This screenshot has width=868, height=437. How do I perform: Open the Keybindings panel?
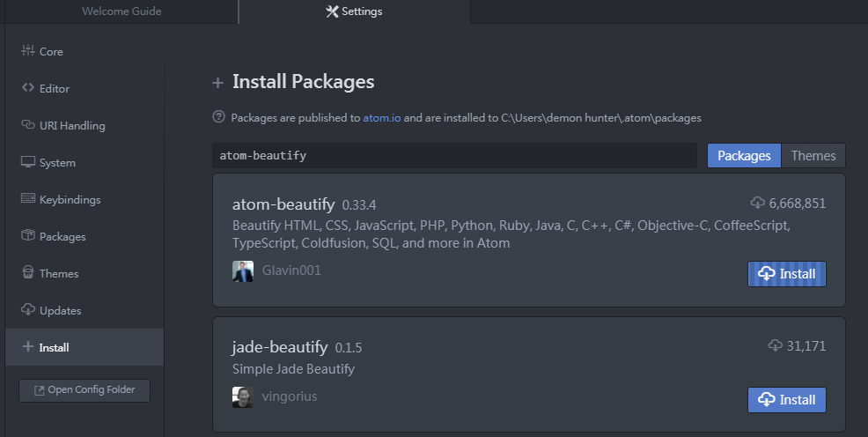coord(85,199)
